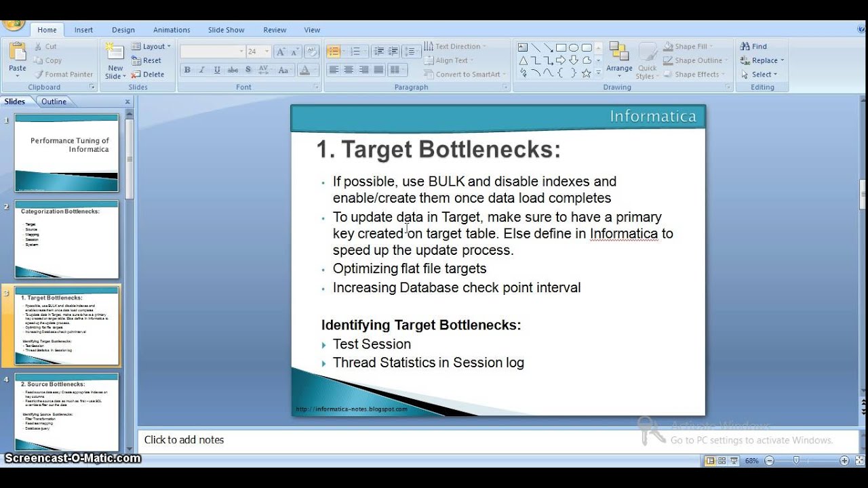The width and height of the screenshot is (868, 488).
Task: Open the Review ribbon tab
Action: pos(275,30)
